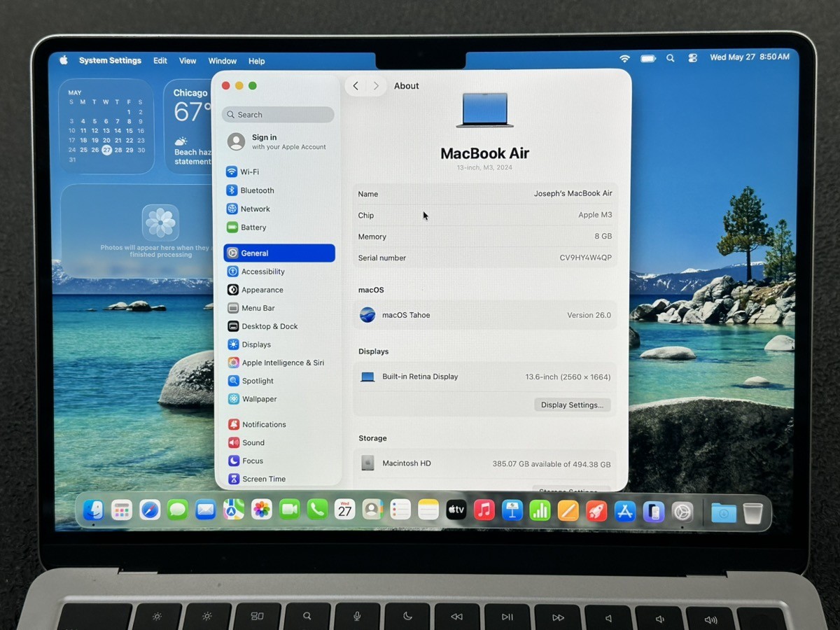
Task: Select Displays in the settings sidebar
Action: click(279, 344)
